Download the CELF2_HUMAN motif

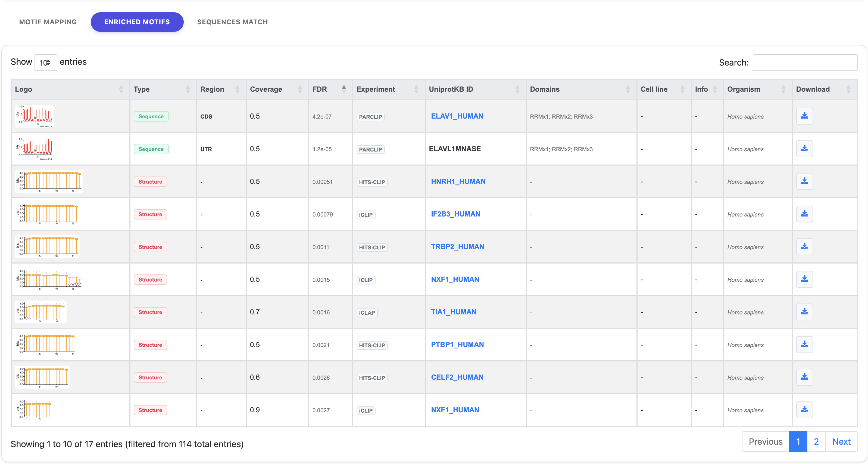[804, 377]
